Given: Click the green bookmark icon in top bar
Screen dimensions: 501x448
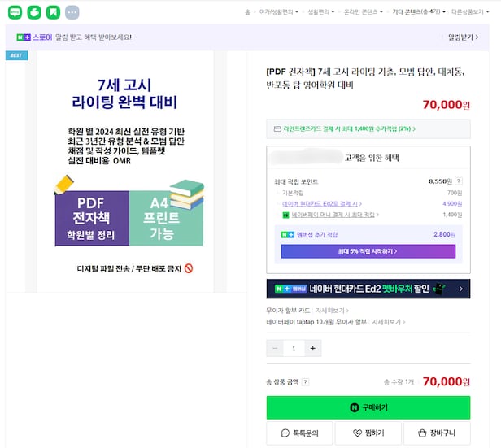Looking at the screenshot, I should (x=52, y=12).
